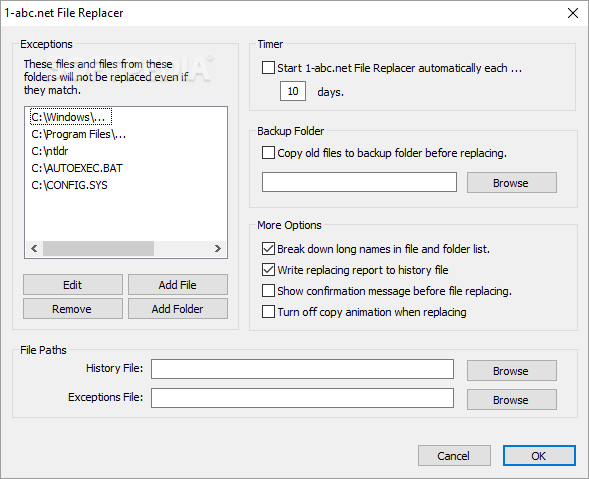Image resolution: width=589 pixels, height=479 pixels.
Task: Focus the History File path field
Action: click(x=302, y=369)
